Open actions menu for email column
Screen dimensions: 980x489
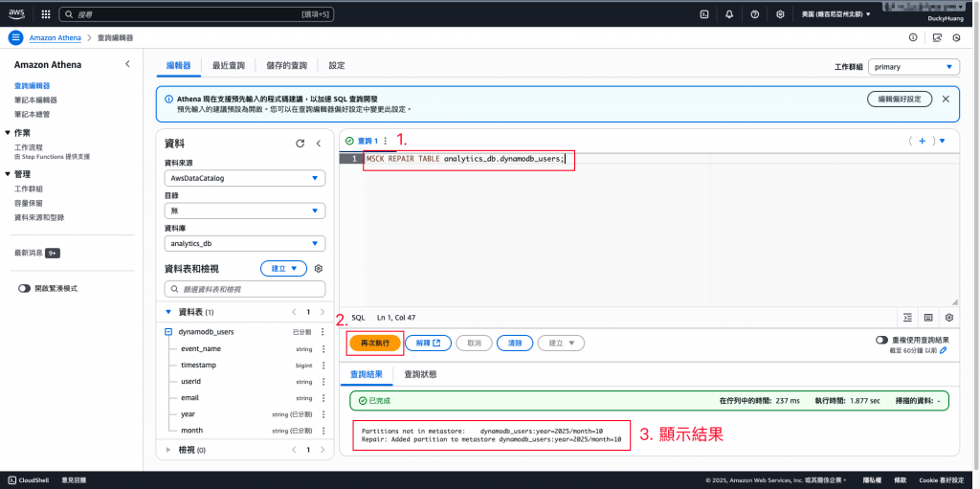323,397
